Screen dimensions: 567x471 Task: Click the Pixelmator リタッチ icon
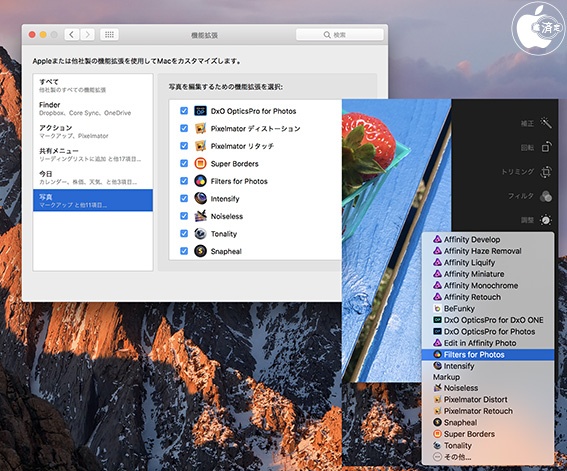tap(200, 146)
